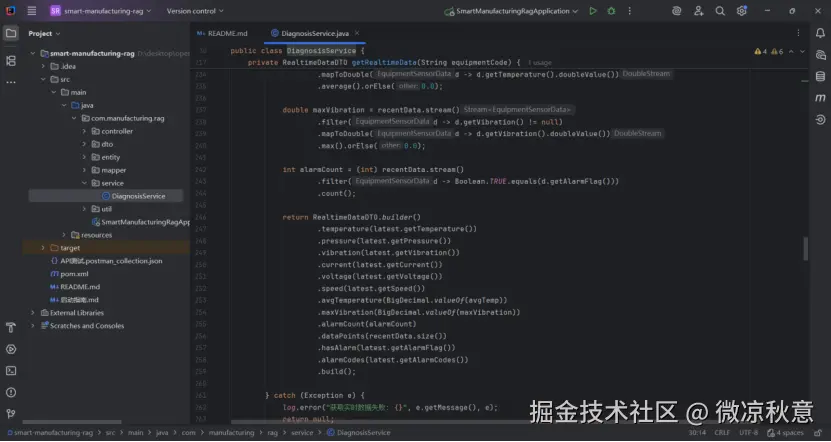Switch to the README.md tab
The height and width of the screenshot is (442, 831).
(x=222, y=33)
